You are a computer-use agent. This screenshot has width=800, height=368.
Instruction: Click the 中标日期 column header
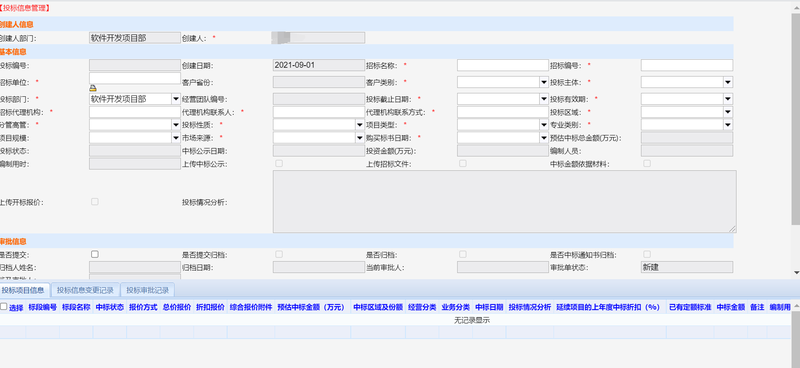(489, 307)
